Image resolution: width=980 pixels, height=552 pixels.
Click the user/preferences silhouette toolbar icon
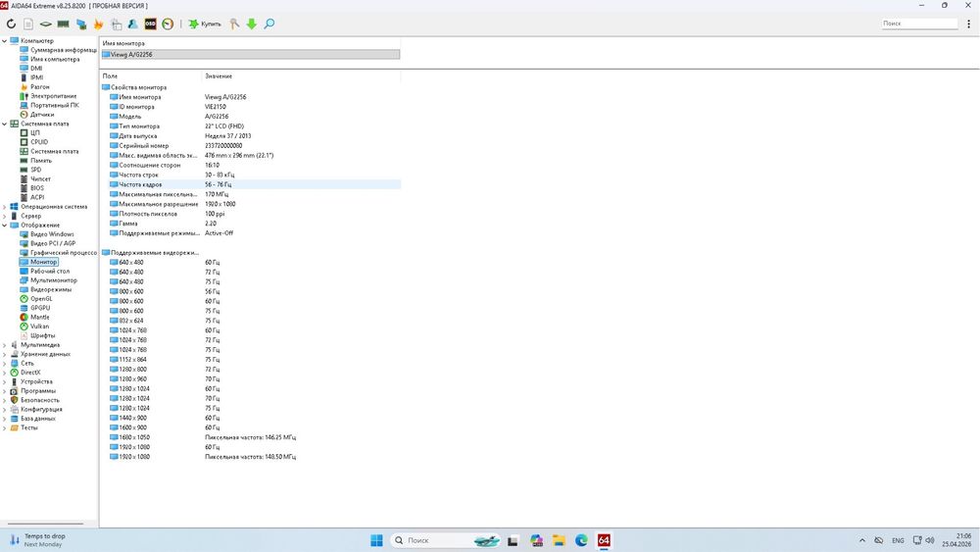coord(132,24)
